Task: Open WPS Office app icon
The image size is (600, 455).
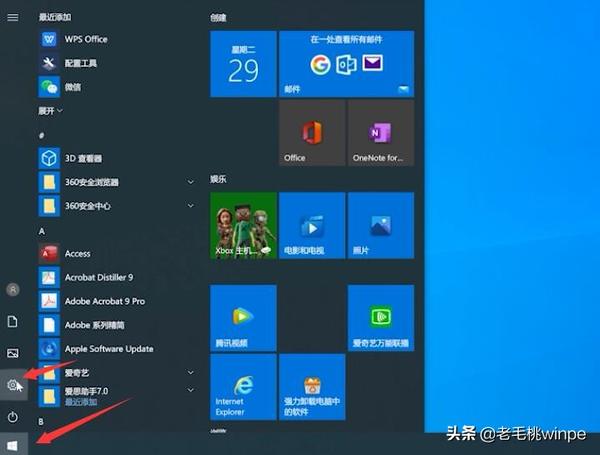Action: [x=49, y=39]
